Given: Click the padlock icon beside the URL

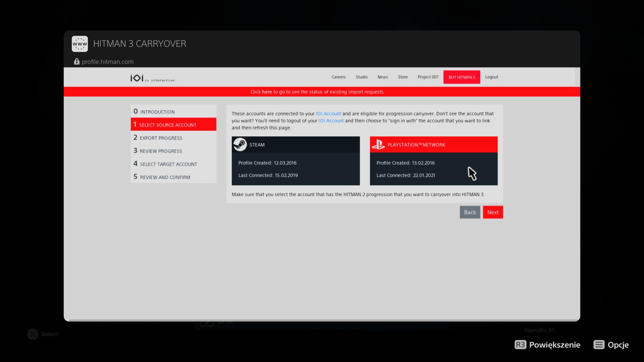Looking at the screenshot, I should pos(77,62).
